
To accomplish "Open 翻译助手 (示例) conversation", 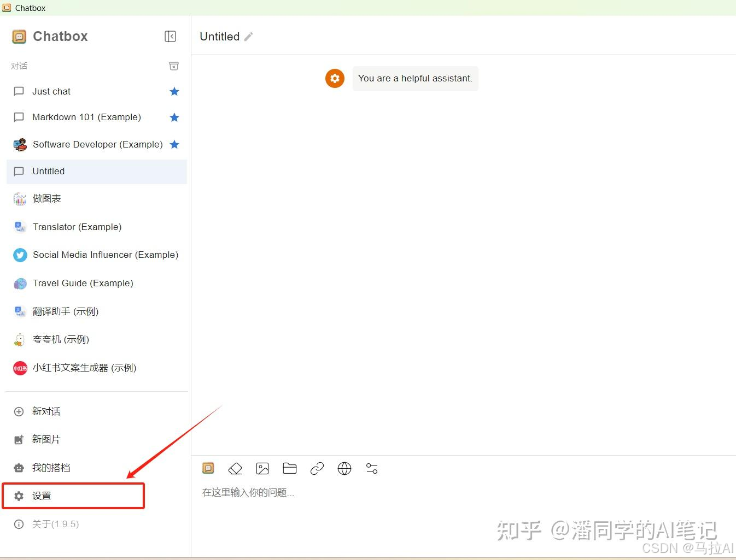I will 97,311.
